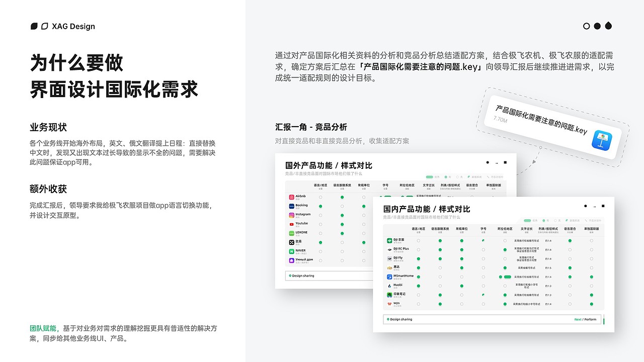Click the 印象笔记 app icon

(388, 294)
